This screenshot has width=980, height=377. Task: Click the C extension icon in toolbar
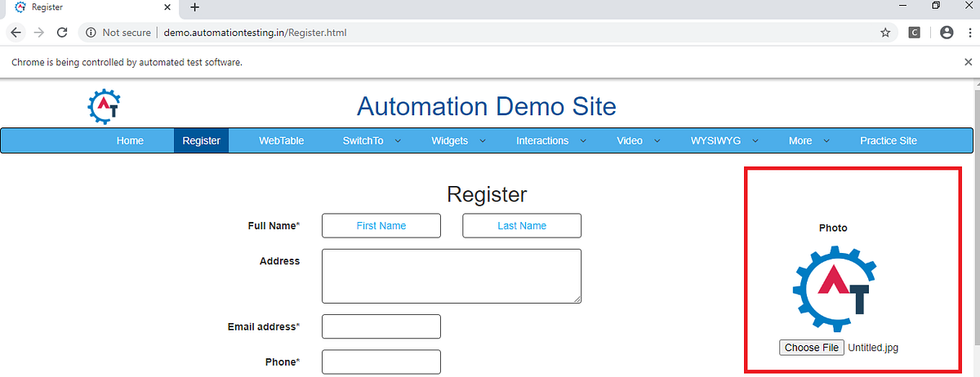[915, 33]
